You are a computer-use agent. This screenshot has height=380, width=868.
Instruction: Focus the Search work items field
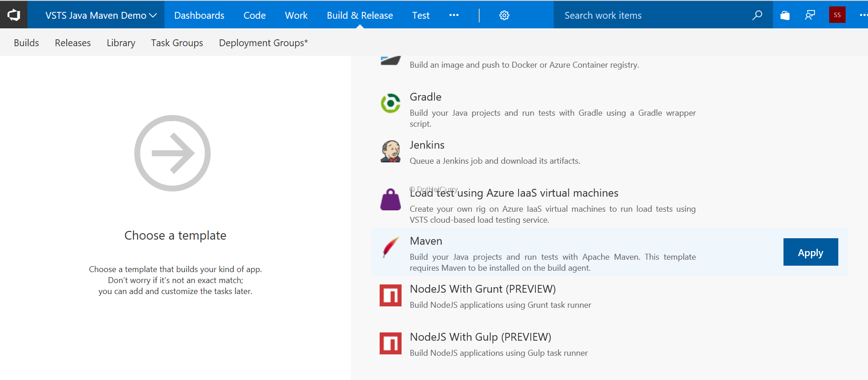pos(649,16)
